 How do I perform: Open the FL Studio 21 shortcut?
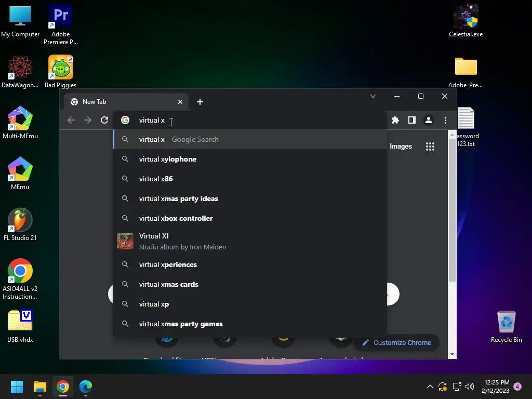(x=20, y=224)
